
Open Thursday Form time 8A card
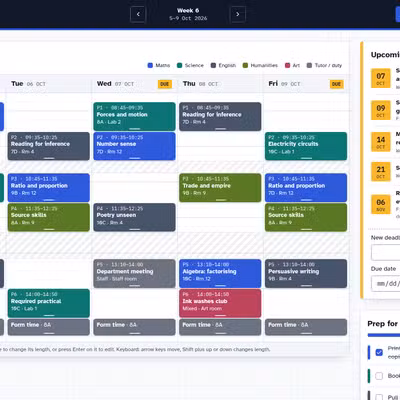click(x=220, y=327)
